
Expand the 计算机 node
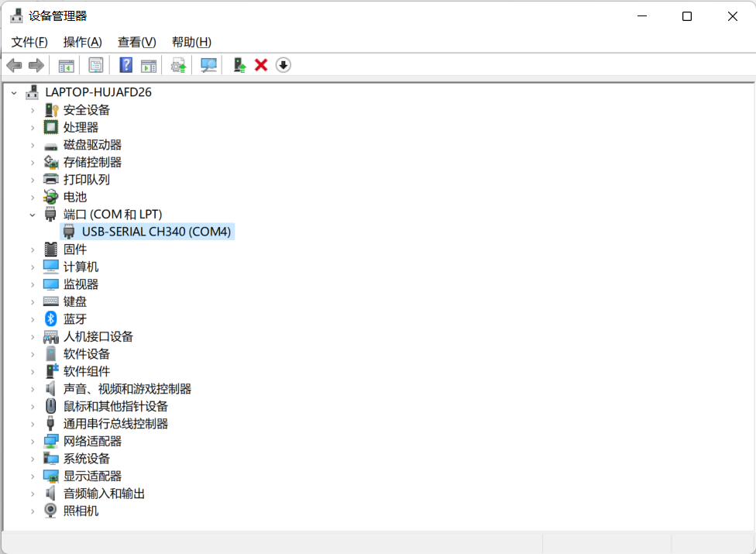pos(33,267)
